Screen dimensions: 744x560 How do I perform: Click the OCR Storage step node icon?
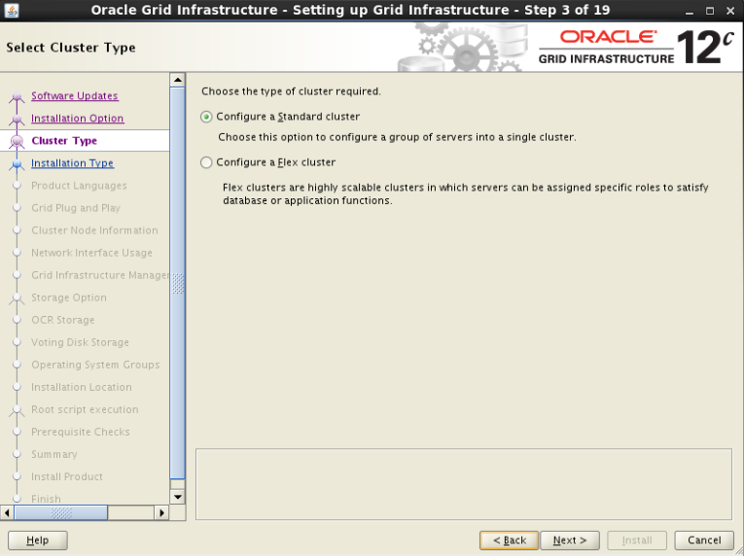click(x=18, y=320)
